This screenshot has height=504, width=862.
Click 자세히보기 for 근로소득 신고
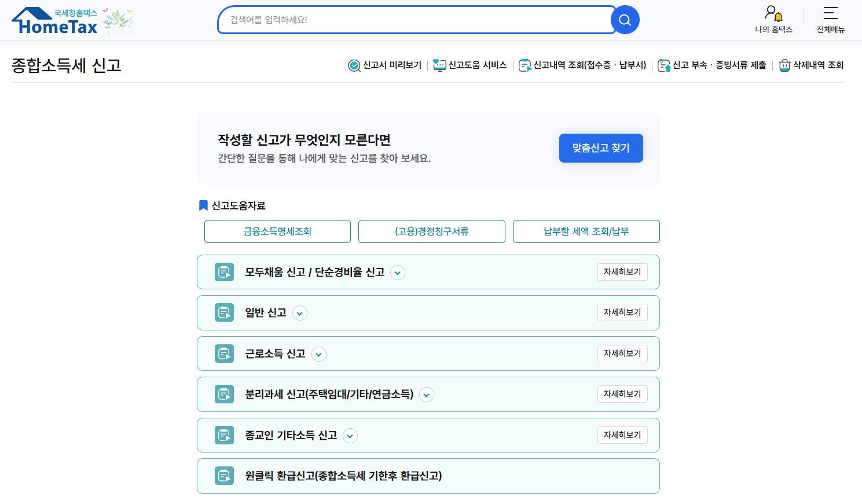(622, 353)
